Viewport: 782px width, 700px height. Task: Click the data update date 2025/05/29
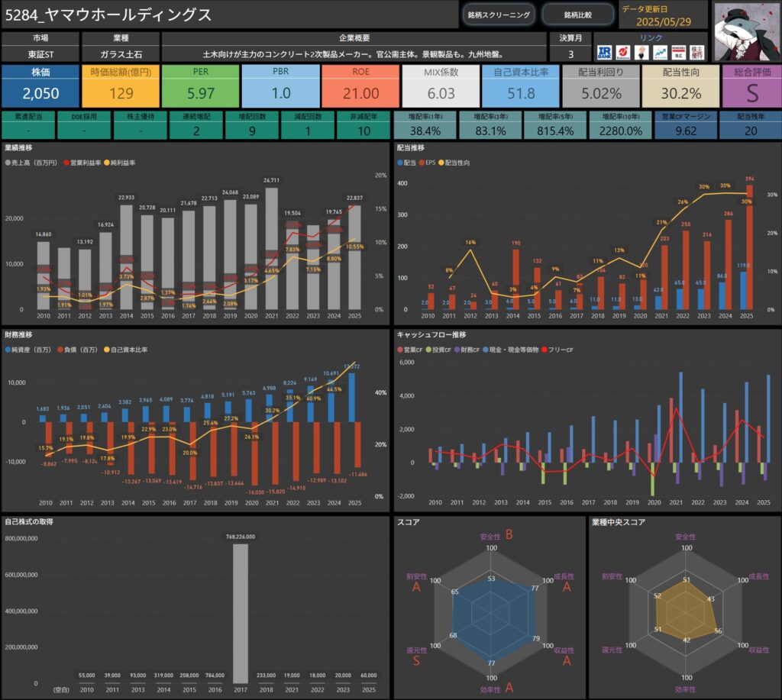[x=664, y=21]
